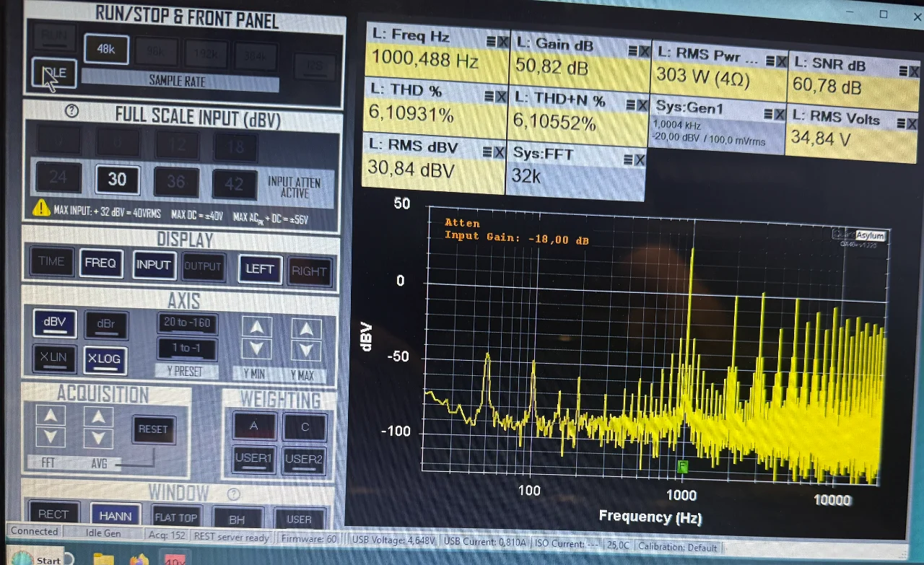Image resolution: width=924 pixels, height=565 pixels.
Task: Click the yellow max input warning icon
Action: [41, 209]
